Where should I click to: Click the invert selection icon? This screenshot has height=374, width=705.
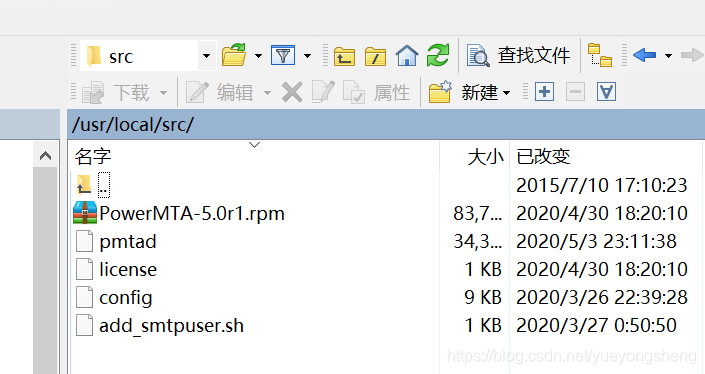606,92
